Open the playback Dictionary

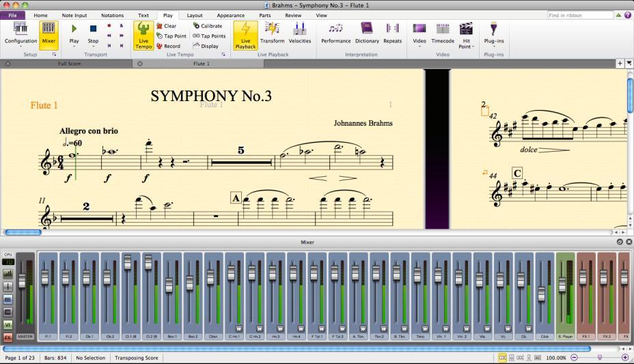pos(367,33)
